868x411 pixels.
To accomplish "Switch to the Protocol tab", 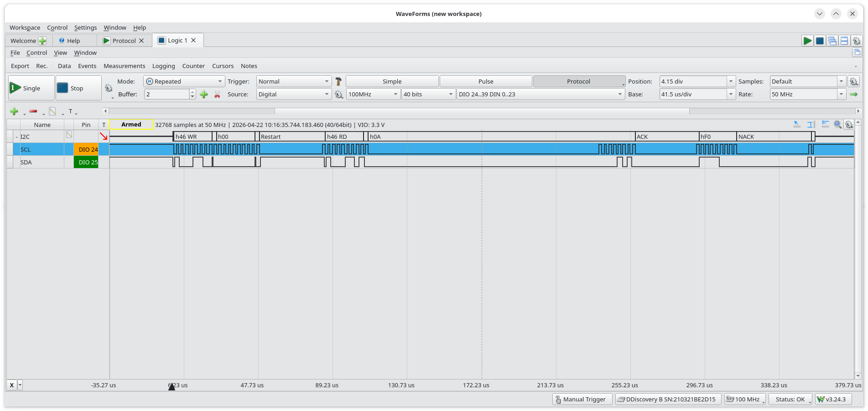I will pyautogui.click(x=124, y=41).
